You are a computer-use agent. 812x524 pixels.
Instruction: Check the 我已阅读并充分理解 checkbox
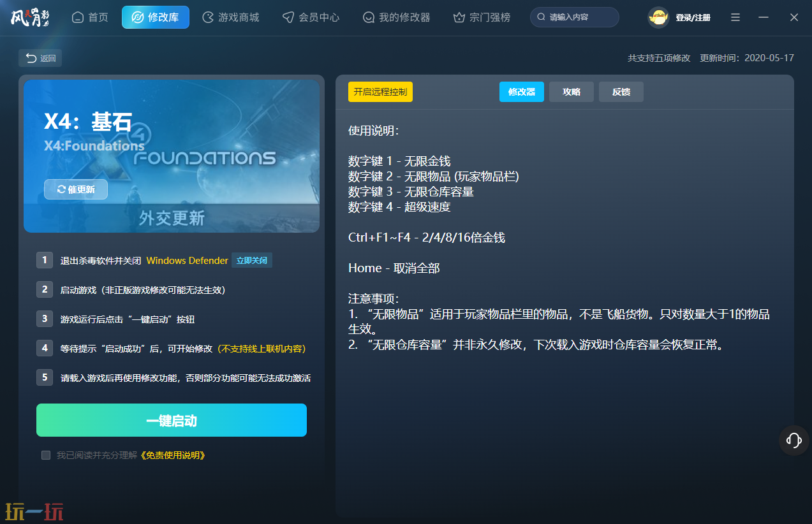tap(46, 455)
